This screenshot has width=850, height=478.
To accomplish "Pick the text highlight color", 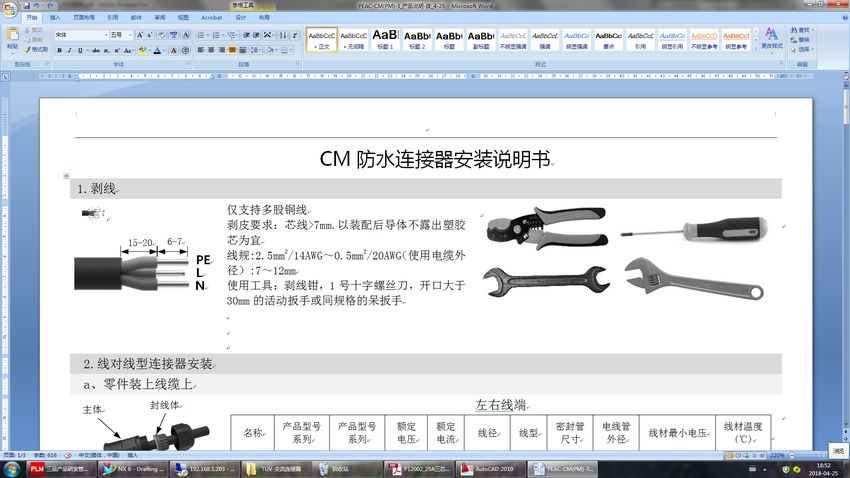I will pos(141,50).
